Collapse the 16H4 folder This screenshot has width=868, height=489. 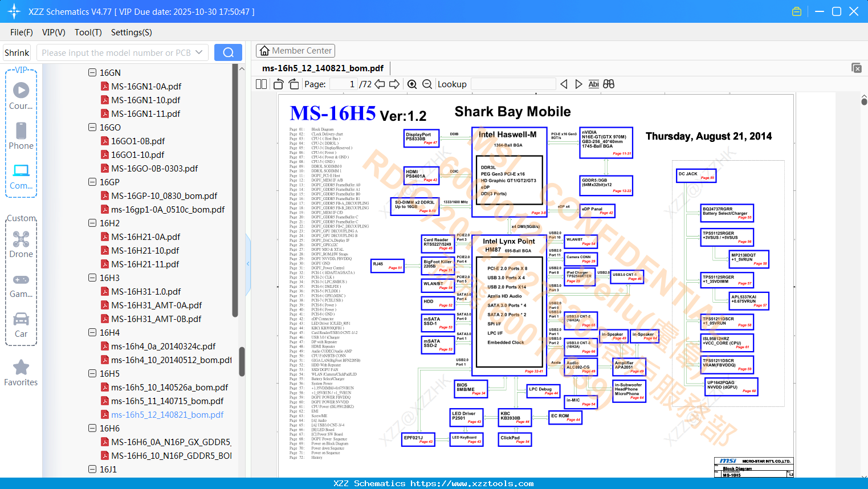click(92, 332)
